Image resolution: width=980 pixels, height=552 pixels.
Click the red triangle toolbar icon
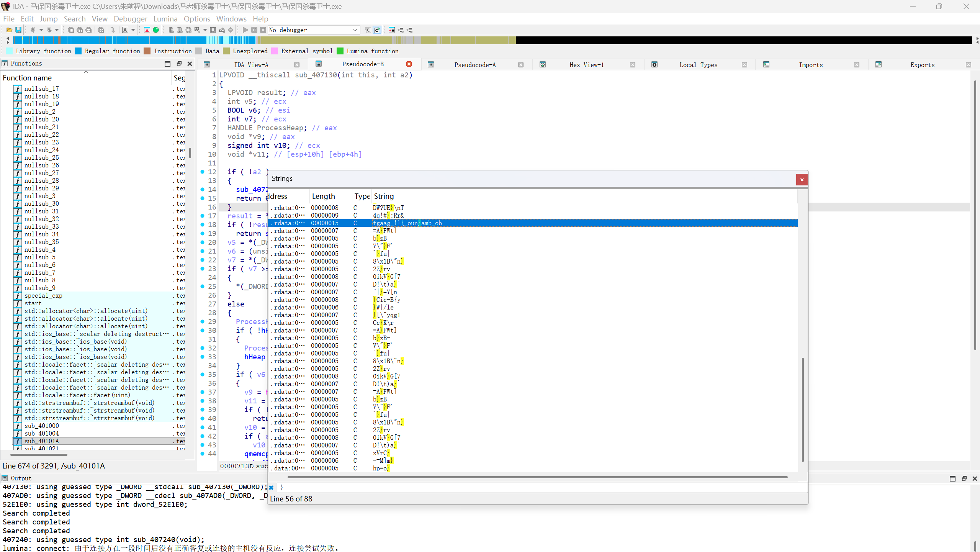[x=147, y=30]
